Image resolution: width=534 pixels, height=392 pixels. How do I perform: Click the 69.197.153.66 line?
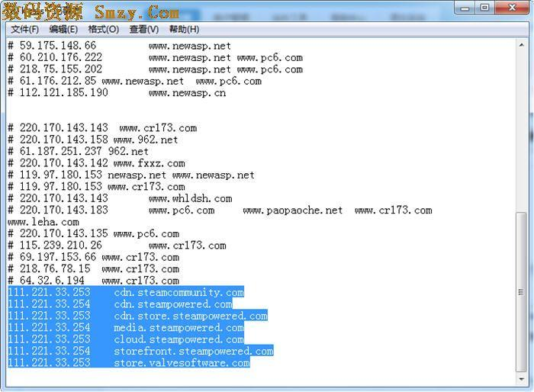click(x=93, y=257)
